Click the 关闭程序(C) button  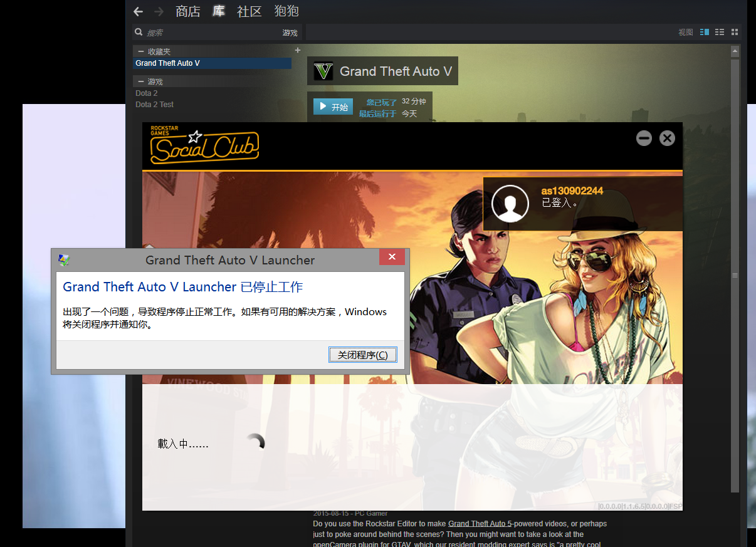[363, 355]
